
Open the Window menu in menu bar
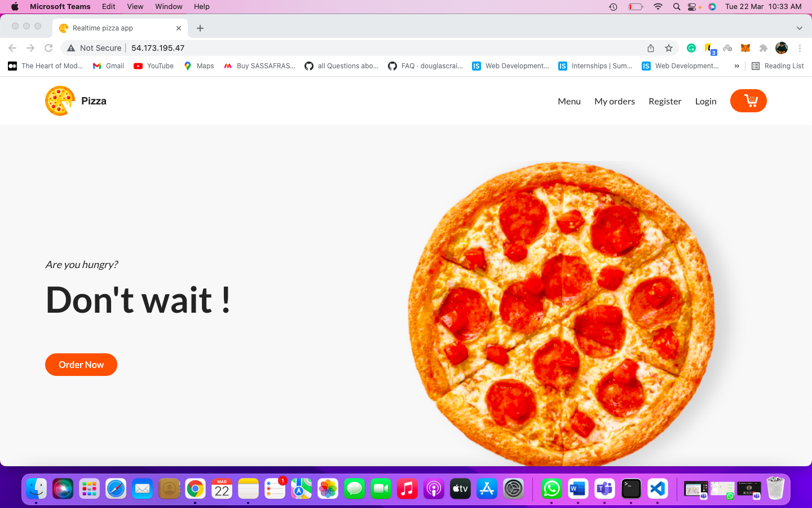click(x=169, y=7)
